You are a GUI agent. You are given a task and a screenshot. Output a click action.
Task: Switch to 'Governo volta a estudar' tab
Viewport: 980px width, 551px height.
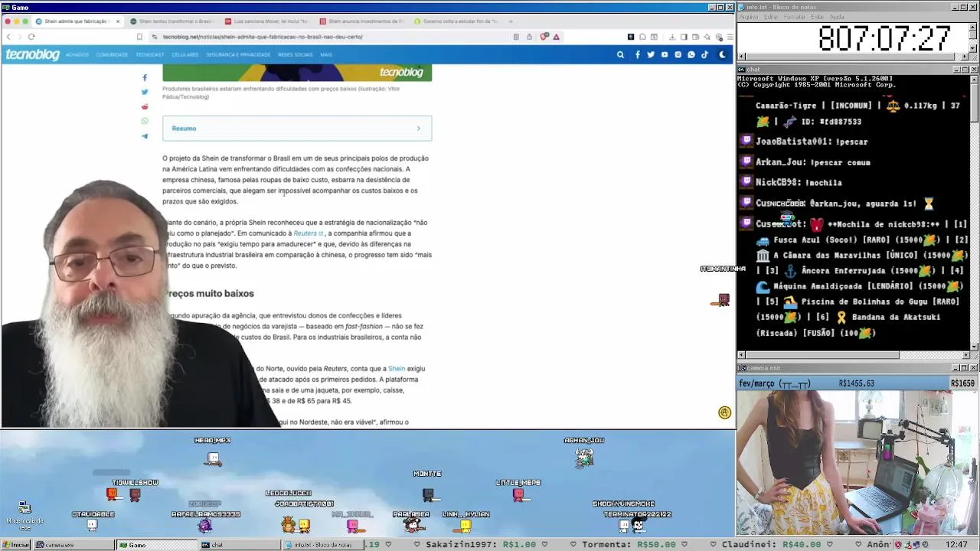pos(456,21)
